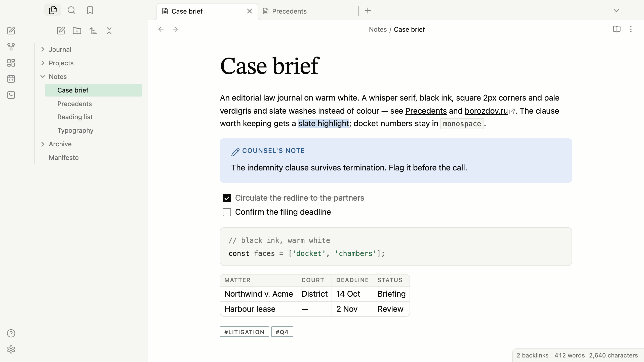Navigate back with the left arrow
This screenshot has width=644, height=362.
[161, 29]
